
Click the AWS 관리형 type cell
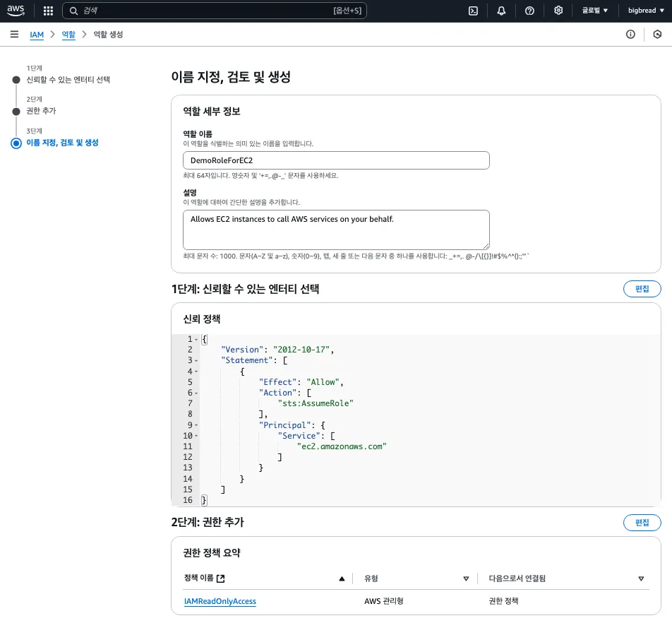383,601
